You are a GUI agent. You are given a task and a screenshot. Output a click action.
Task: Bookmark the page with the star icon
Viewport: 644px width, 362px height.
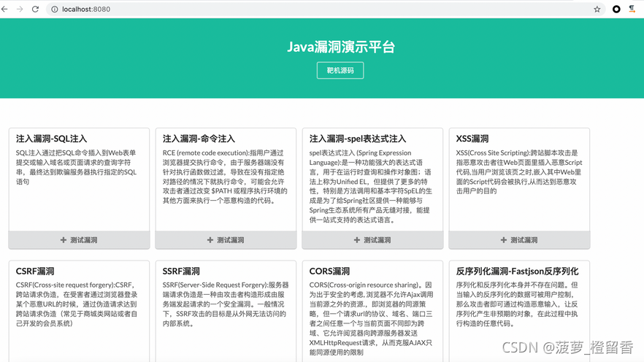click(597, 9)
